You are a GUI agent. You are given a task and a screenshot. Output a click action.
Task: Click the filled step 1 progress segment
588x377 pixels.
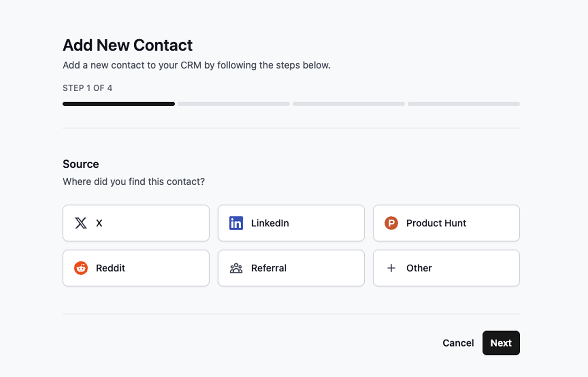(118, 103)
